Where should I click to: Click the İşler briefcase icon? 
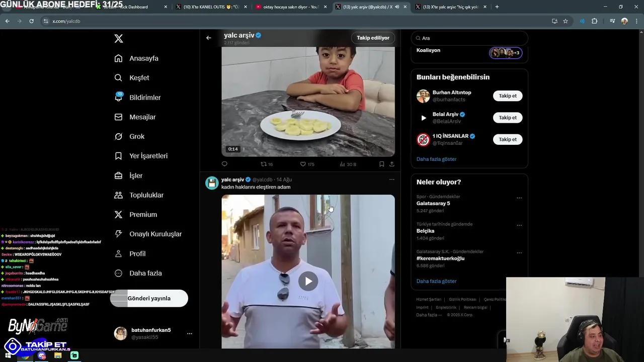click(x=119, y=175)
